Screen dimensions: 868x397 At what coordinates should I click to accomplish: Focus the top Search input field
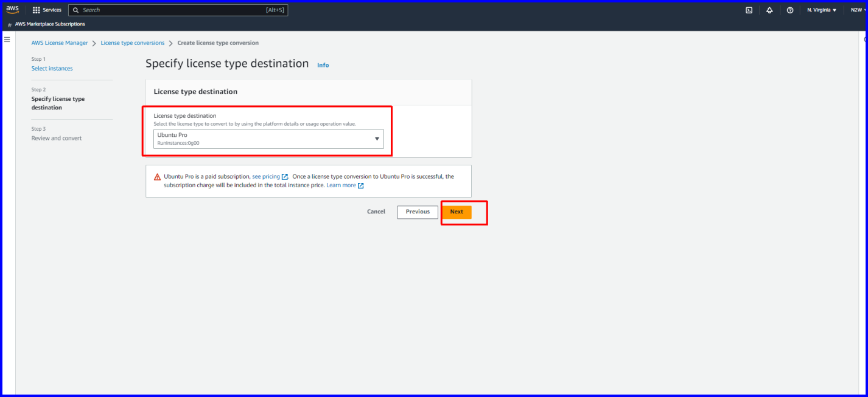tap(178, 10)
